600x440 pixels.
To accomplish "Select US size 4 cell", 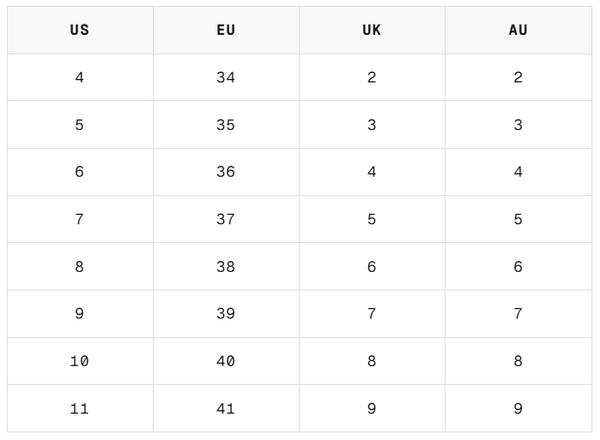I will tap(80, 77).
